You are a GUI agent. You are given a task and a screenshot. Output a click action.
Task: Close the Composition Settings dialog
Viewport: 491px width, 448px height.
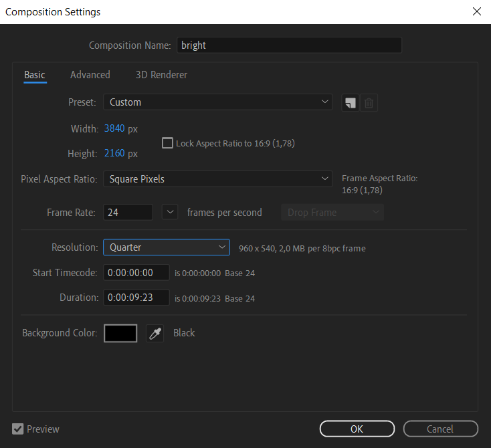tap(477, 12)
